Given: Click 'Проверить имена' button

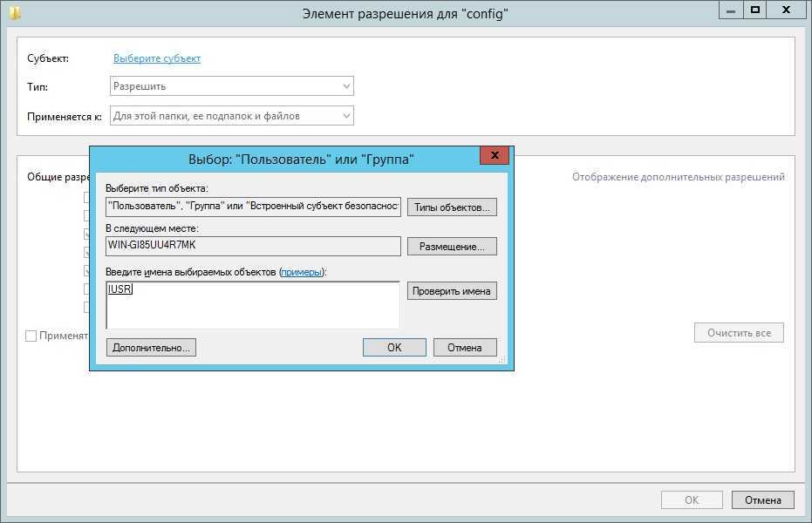Looking at the screenshot, I should (452, 291).
